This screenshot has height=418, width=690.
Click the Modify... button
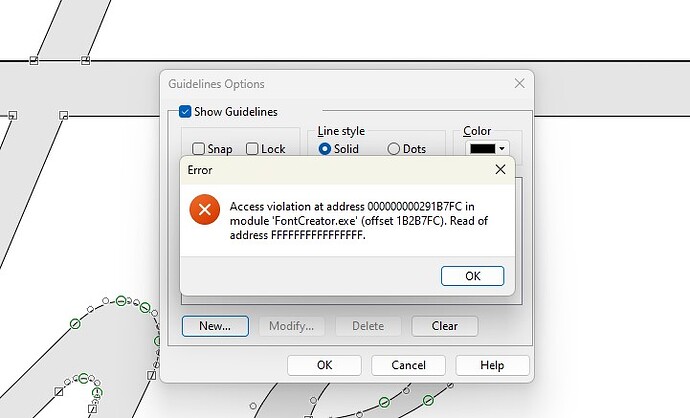point(291,326)
